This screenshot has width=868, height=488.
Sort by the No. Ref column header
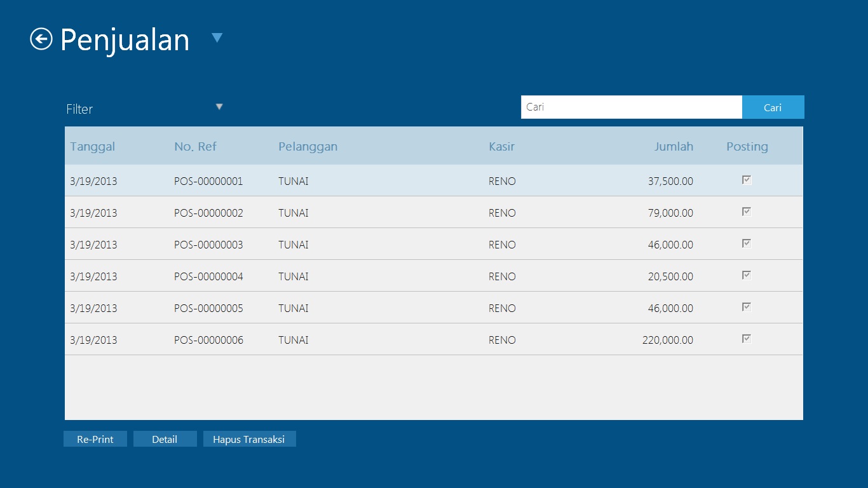(x=195, y=147)
